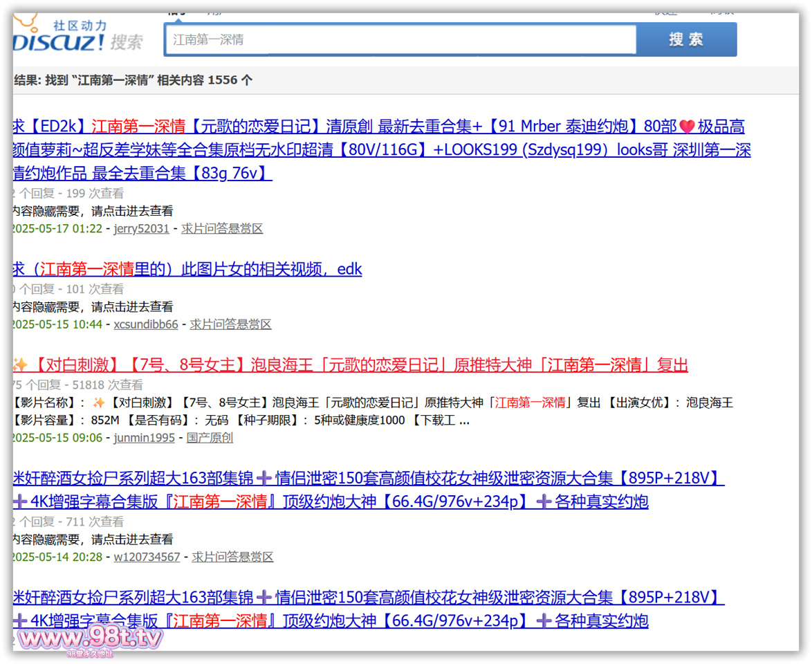Focus the search keyword input field
Viewport: 812px width, 664px height.
[400, 40]
